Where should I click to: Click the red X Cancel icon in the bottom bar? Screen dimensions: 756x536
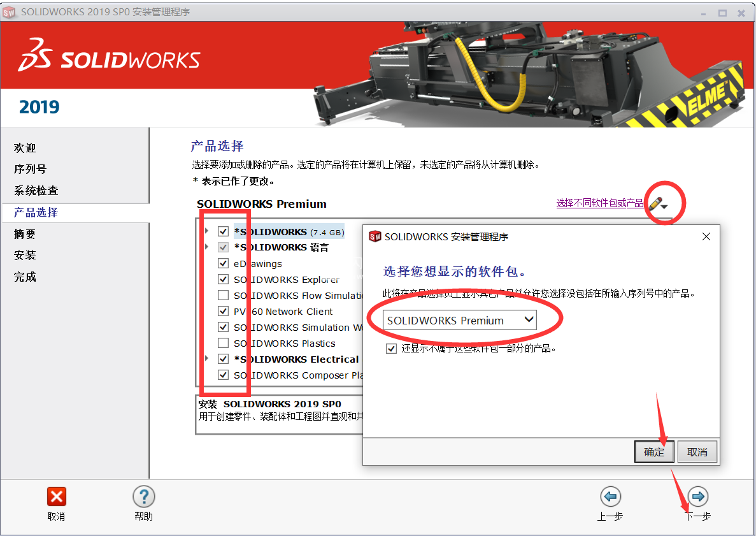tap(57, 497)
